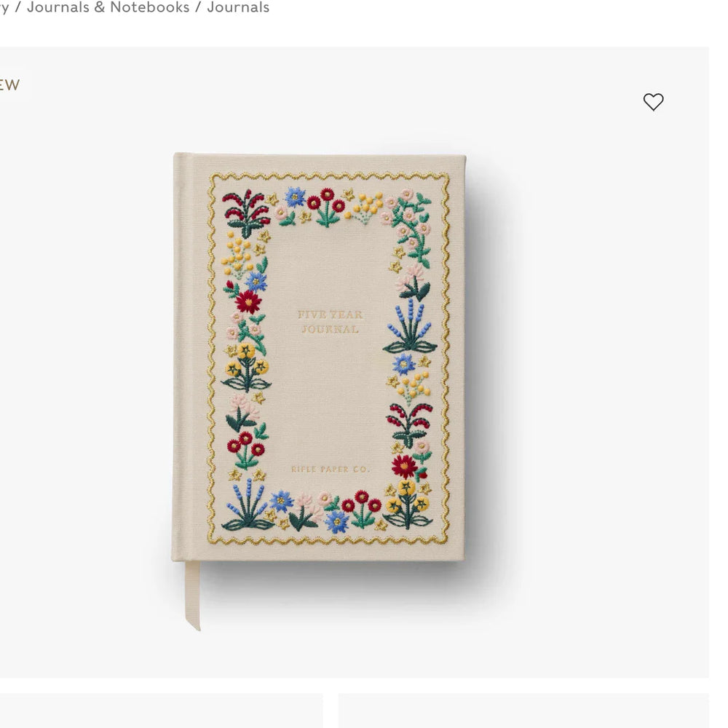The width and height of the screenshot is (728, 728).
Task: Click the "RIFLE PAPER CO." cover text
Action: [x=330, y=470]
